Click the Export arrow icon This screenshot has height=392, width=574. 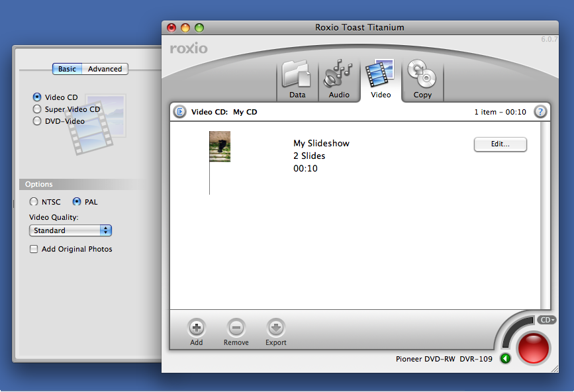pyautogui.click(x=276, y=327)
